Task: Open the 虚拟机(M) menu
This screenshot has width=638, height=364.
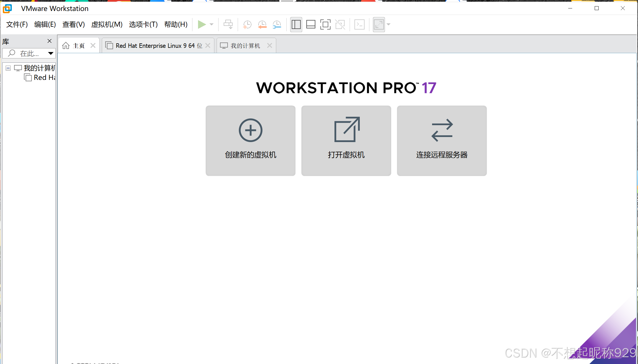Action: (107, 24)
